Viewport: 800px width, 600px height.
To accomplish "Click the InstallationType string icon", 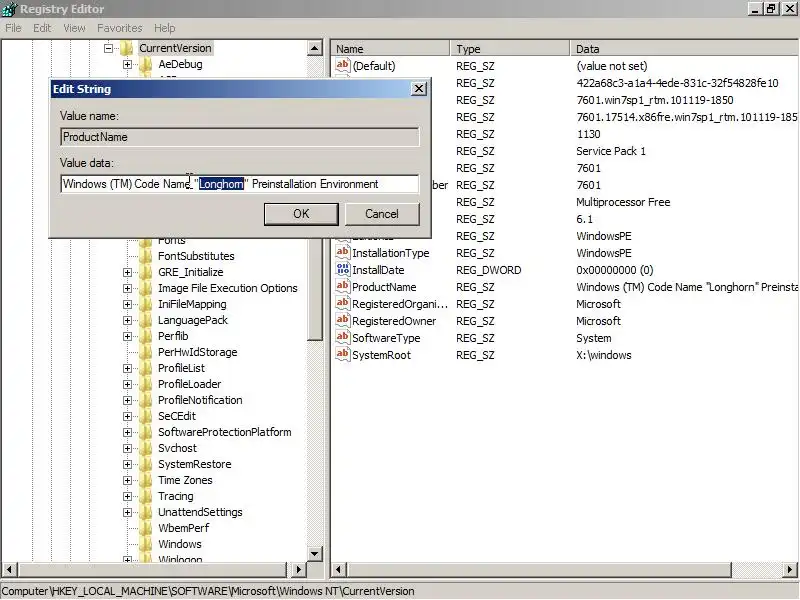I will pyautogui.click(x=342, y=252).
